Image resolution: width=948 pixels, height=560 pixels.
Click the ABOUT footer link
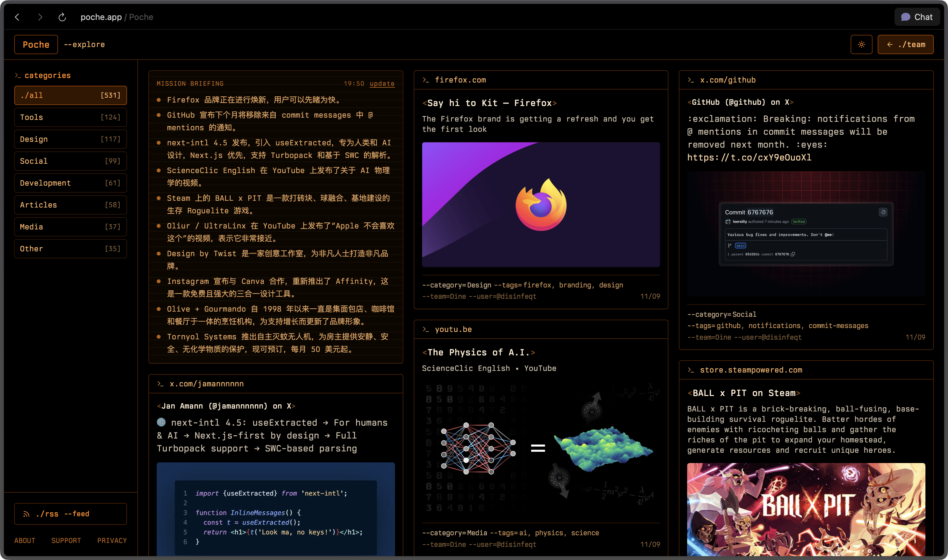tap(25, 540)
